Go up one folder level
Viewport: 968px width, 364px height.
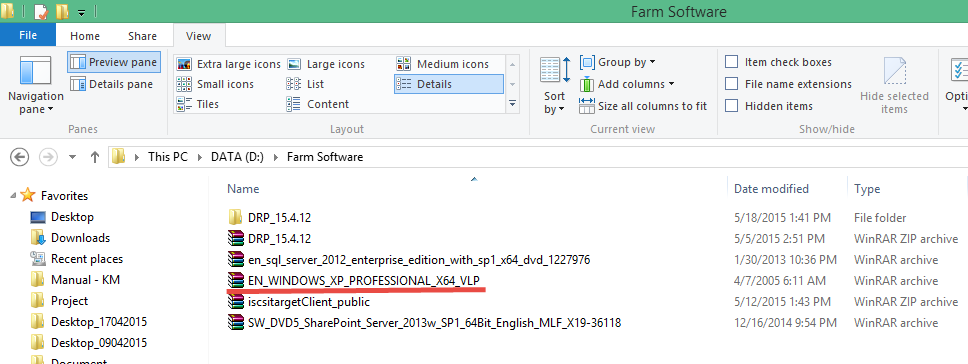coord(94,157)
